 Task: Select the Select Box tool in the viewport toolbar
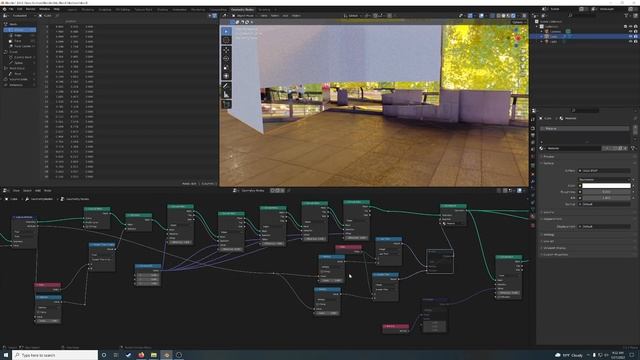point(227,31)
